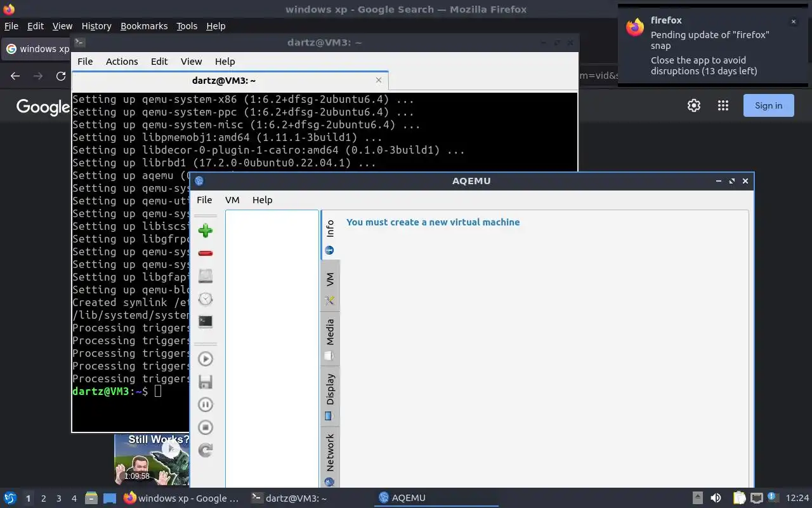Open the file manager icon in taskbar
This screenshot has width=812, height=508.
tap(91, 498)
